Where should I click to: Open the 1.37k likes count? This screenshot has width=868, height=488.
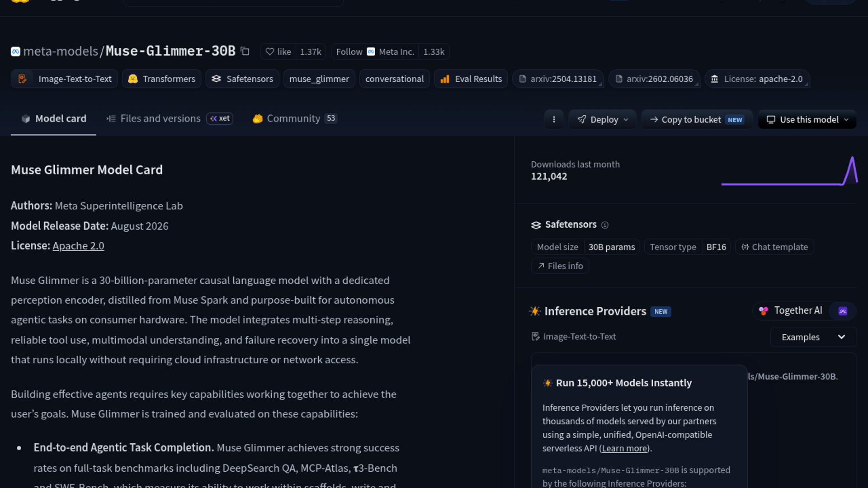click(311, 52)
